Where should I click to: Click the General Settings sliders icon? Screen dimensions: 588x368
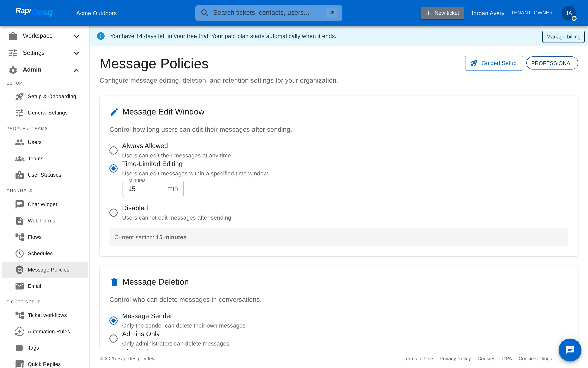click(19, 113)
